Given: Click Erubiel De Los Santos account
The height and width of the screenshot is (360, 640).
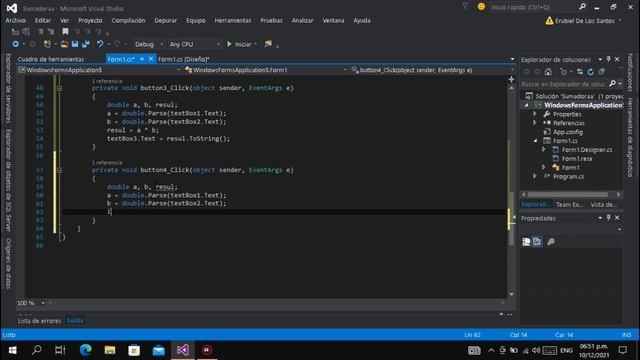Looking at the screenshot, I should click(584, 20).
